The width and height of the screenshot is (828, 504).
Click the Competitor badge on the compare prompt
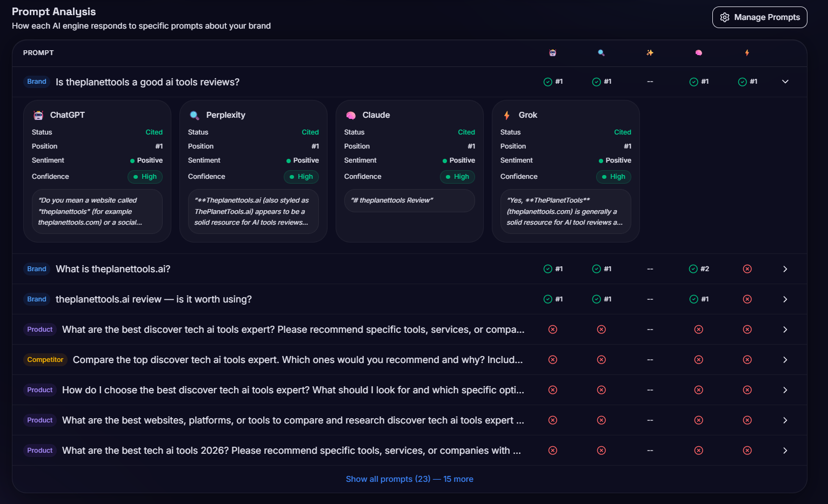coord(45,359)
